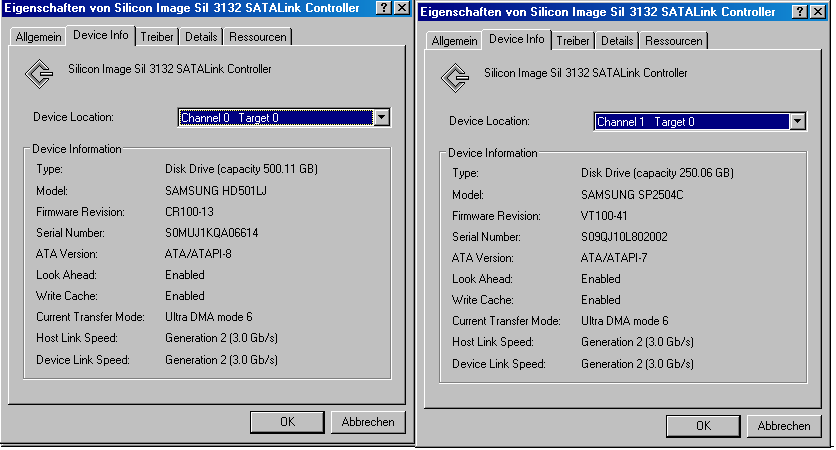The height and width of the screenshot is (450, 836).
Task: Open the Device Location dropdown arrow, left window
Action: [x=381, y=118]
